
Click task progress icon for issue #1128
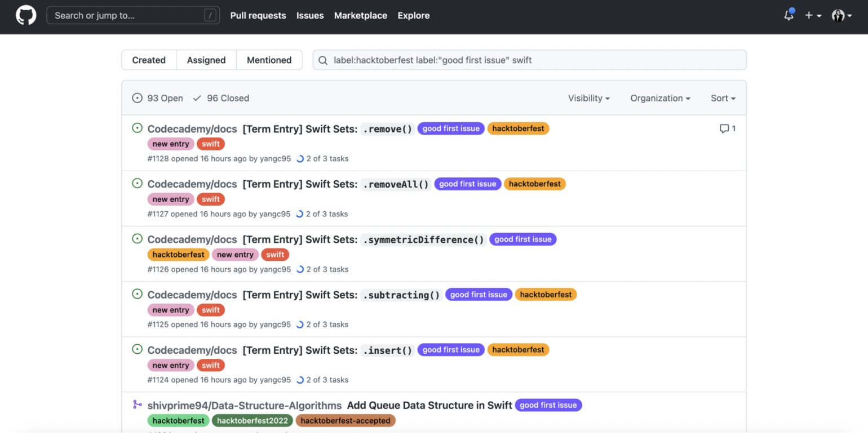pyautogui.click(x=300, y=159)
